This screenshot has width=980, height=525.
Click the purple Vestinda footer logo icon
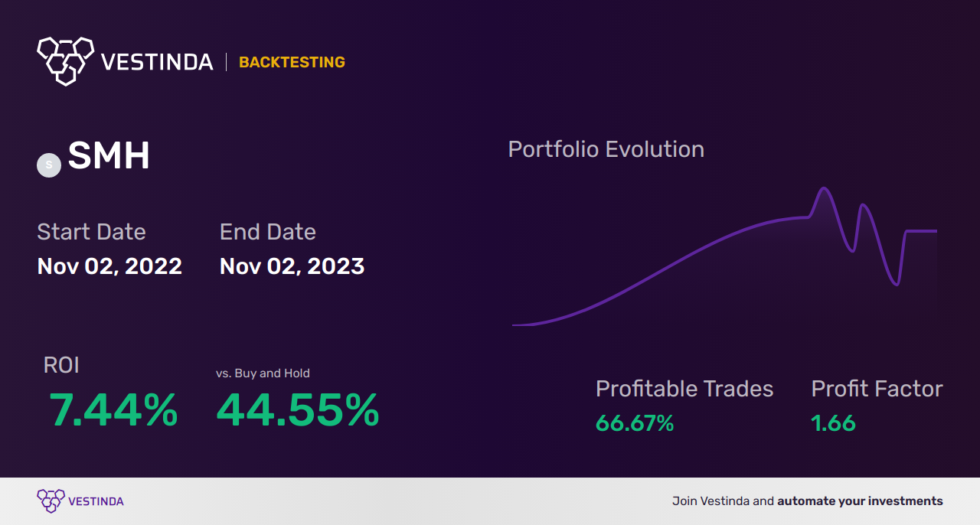point(51,501)
